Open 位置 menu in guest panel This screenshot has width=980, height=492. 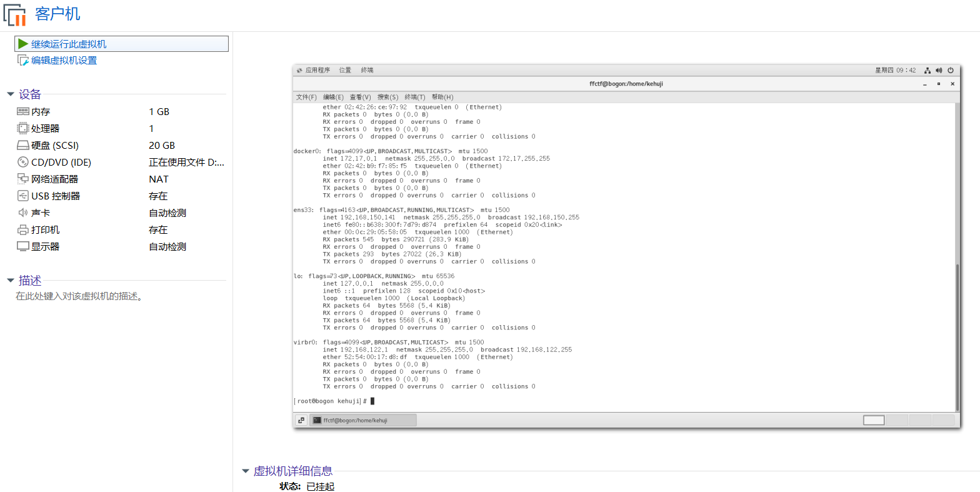pyautogui.click(x=345, y=70)
